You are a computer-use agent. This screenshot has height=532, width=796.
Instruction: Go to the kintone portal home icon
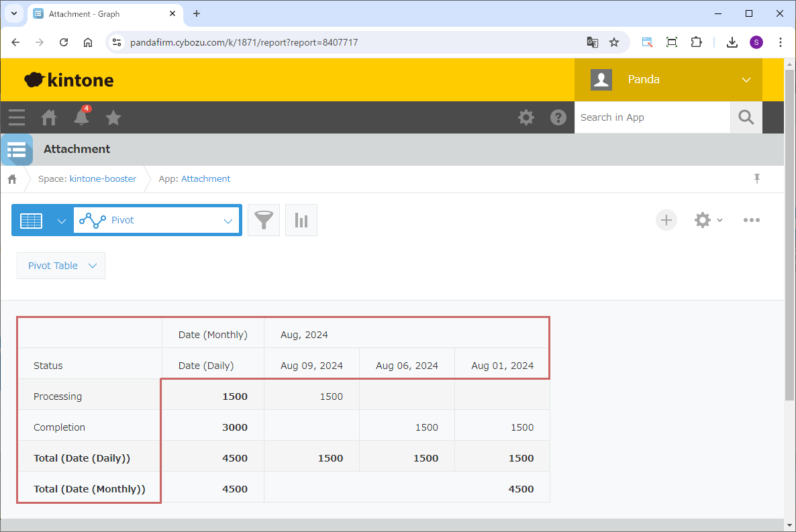(x=49, y=117)
